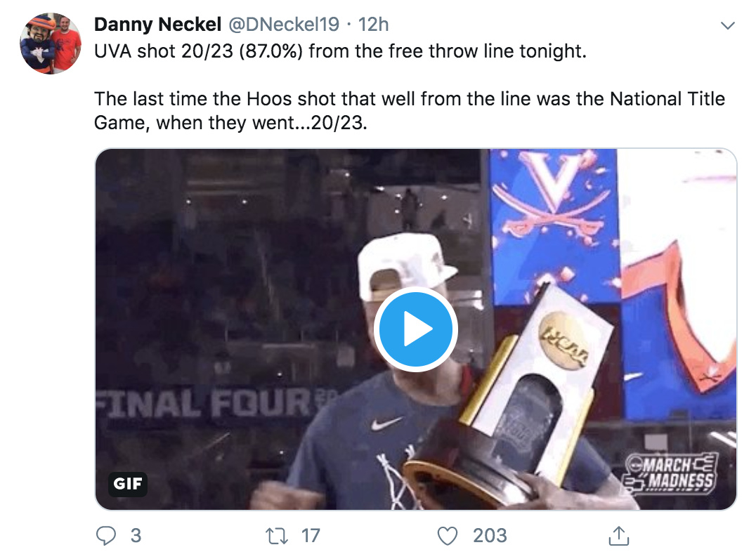Click the retweet count of 17
This screenshot has height=559, width=756.
(311, 536)
